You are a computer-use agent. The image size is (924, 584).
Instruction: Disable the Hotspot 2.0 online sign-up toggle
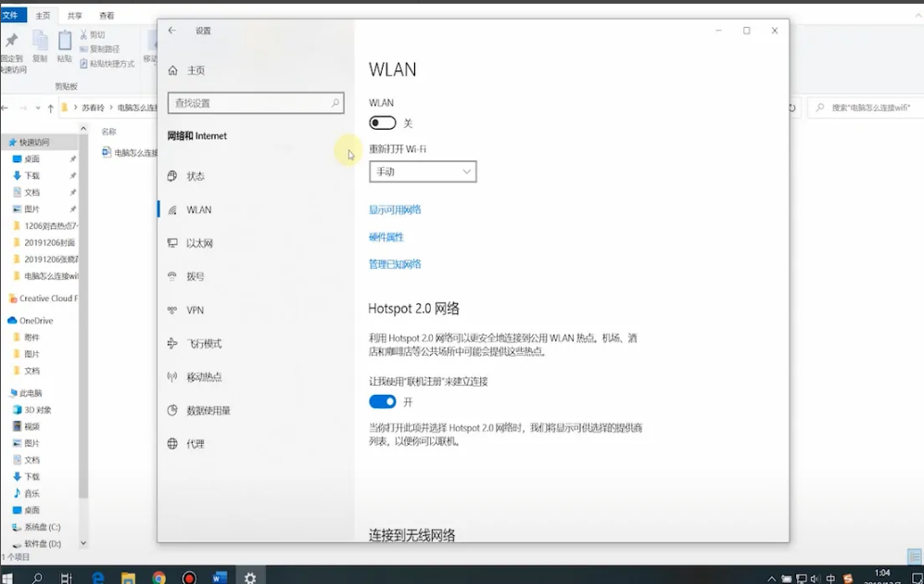click(383, 401)
